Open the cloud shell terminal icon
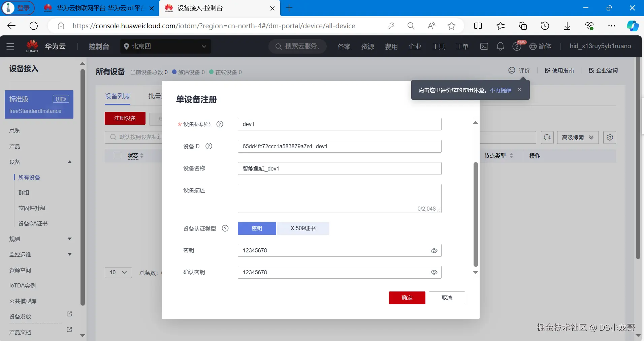 [484, 46]
